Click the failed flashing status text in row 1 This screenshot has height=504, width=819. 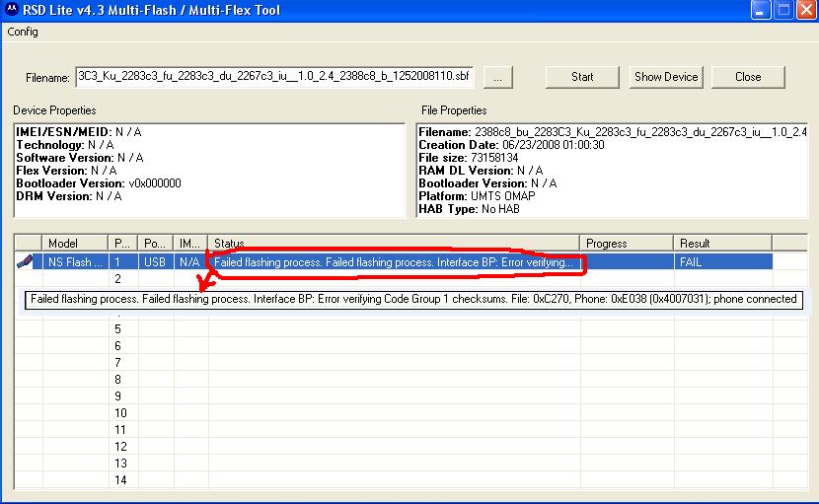394,262
